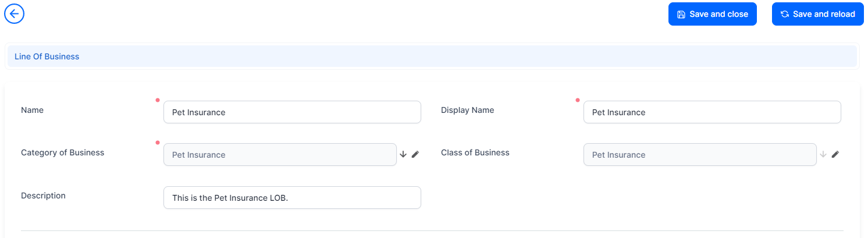Click the Category of Business field
868x238 pixels.
[280, 155]
